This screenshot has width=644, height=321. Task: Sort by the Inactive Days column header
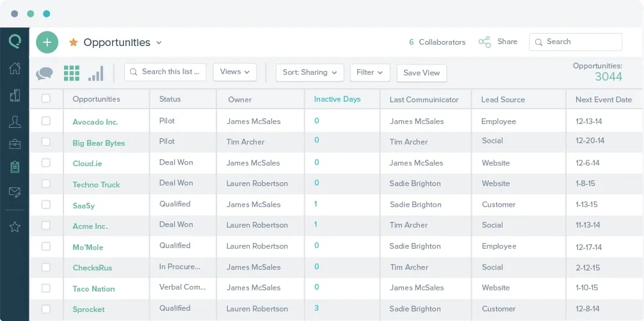click(337, 99)
